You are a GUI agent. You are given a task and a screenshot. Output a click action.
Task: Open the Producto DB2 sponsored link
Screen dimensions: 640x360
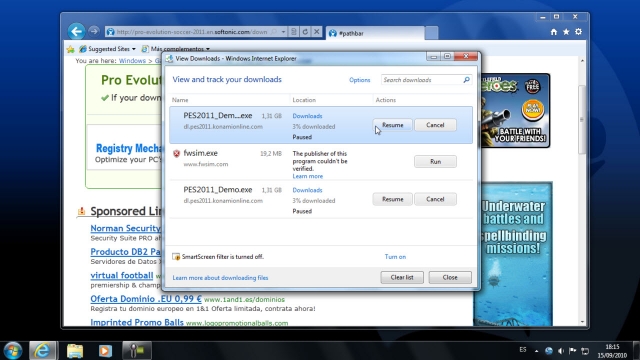pos(126,252)
